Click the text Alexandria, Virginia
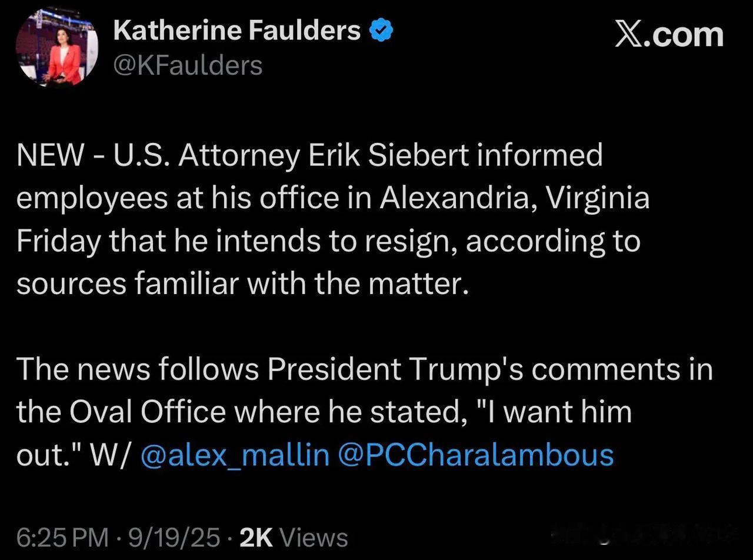Image resolution: width=753 pixels, height=560 pixels. pyautogui.click(x=514, y=198)
